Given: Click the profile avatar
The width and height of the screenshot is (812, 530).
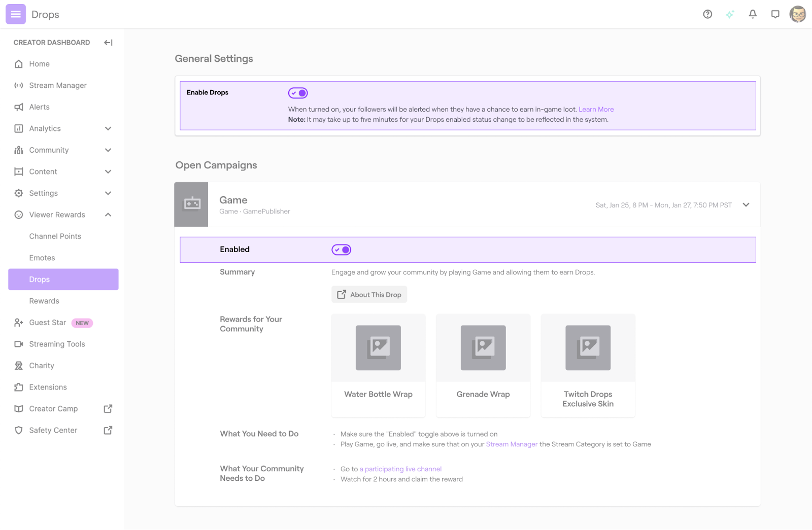Looking at the screenshot, I should 797,14.
